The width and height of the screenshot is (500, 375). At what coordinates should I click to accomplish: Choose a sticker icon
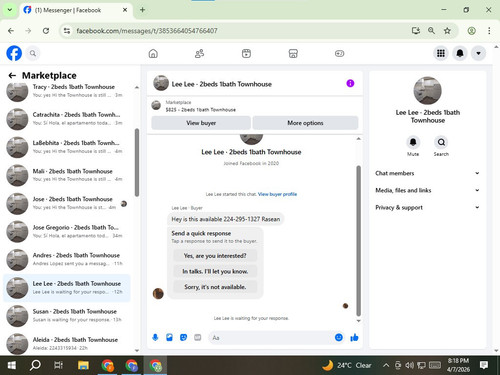tap(183, 338)
